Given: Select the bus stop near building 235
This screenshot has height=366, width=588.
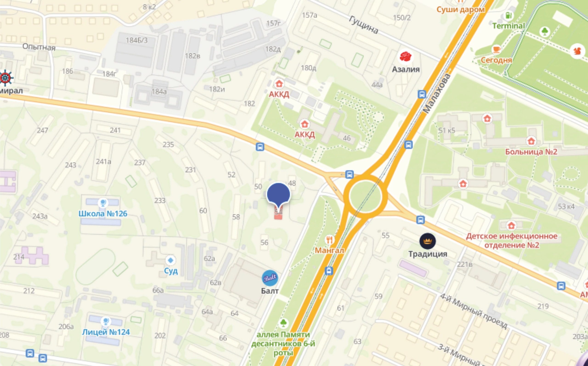Looking at the screenshot, I should (x=260, y=147).
